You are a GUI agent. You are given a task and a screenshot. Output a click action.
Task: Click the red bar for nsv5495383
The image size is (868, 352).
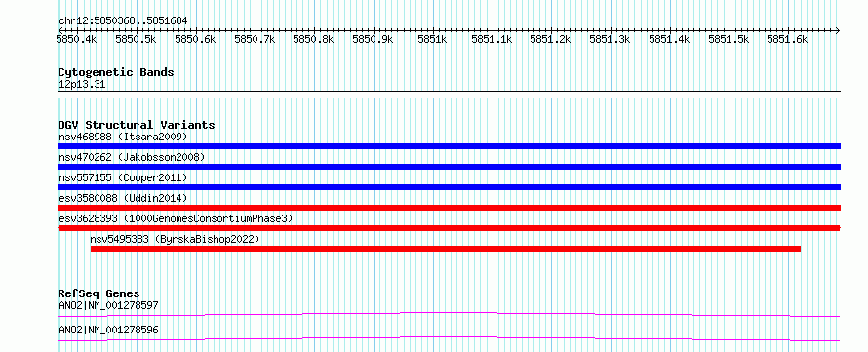click(446, 249)
